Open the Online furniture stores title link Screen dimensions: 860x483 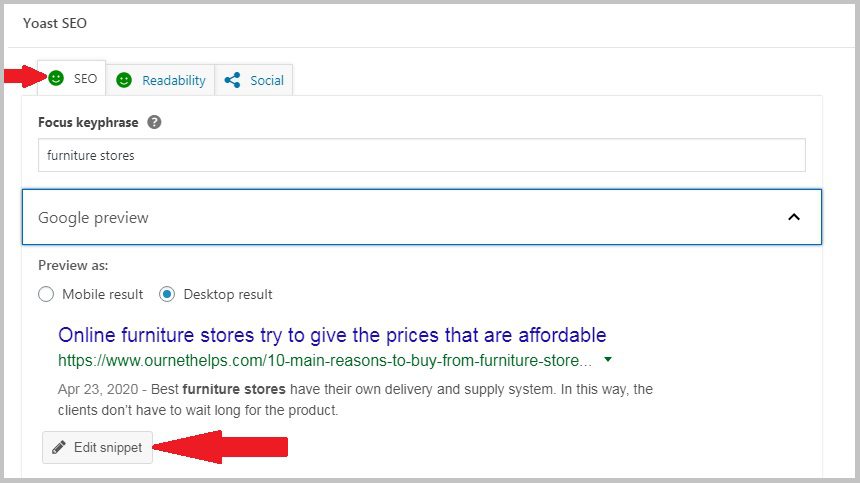coord(332,335)
